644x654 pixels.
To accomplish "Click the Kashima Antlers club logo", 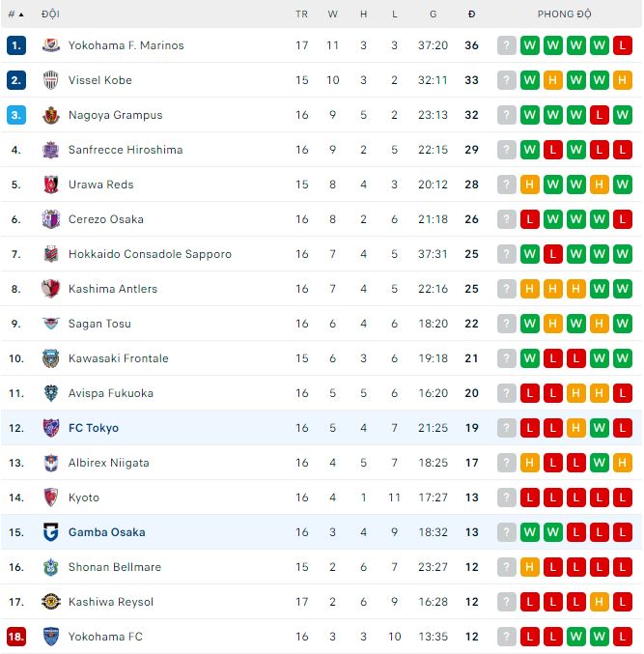I will [51, 289].
